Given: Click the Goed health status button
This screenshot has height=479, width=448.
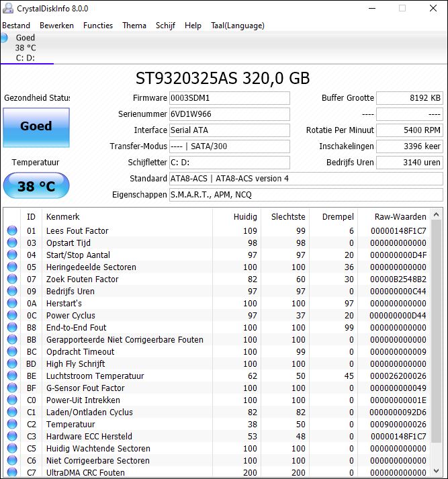Looking at the screenshot, I should coord(36,126).
